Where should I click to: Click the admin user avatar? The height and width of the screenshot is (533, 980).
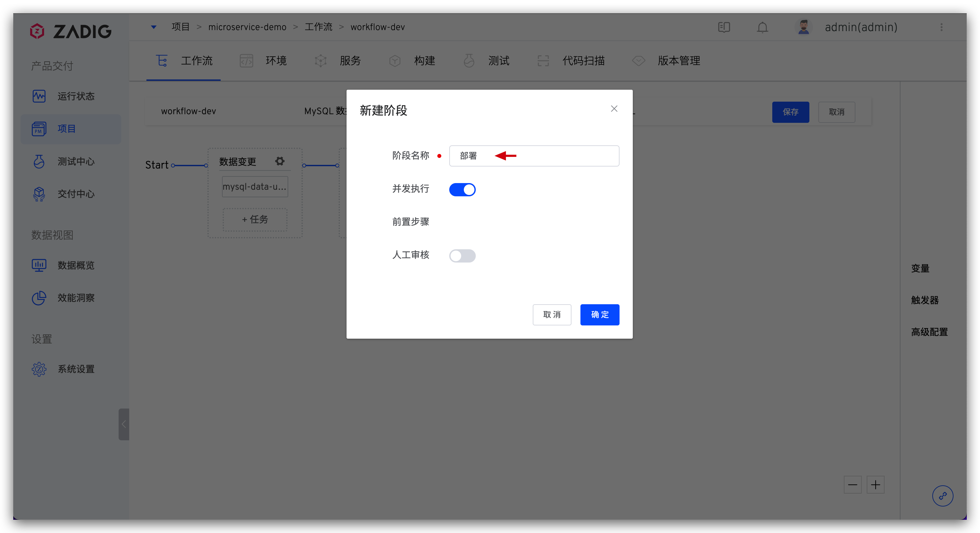point(803,27)
